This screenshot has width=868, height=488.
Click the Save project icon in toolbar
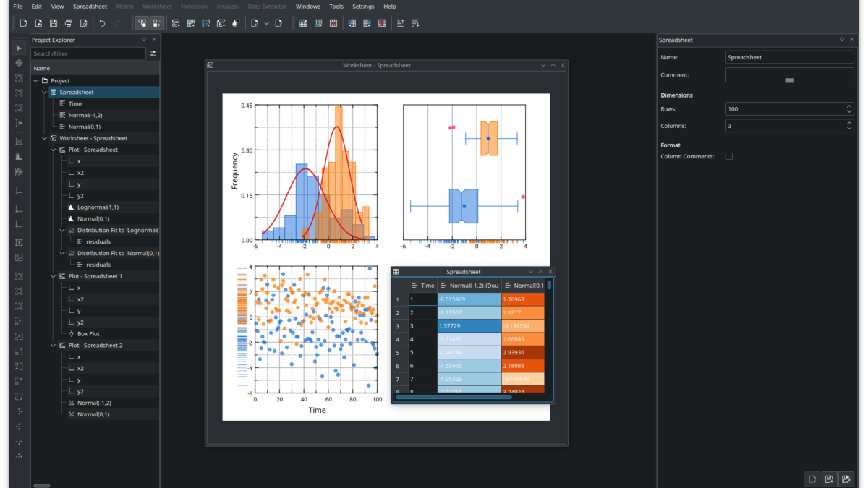point(54,23)
